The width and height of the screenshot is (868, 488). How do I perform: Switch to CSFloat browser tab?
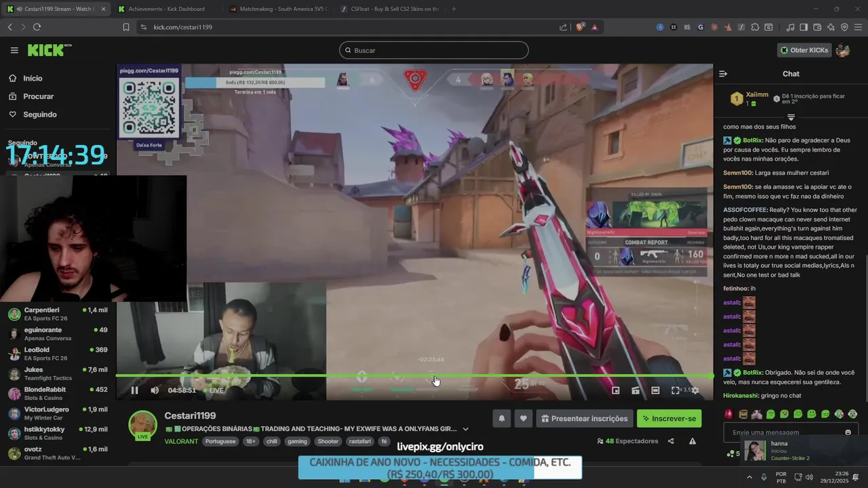[x=390, y=9]
